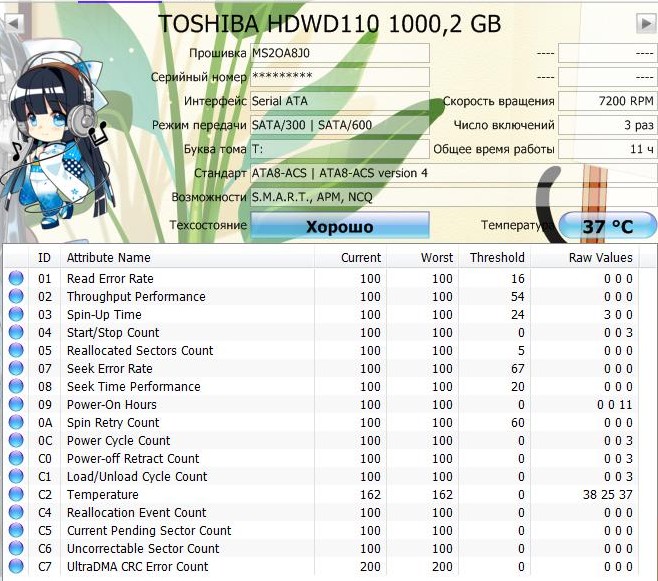Click the total working time field 11 ч

click(x=607, y=149)
